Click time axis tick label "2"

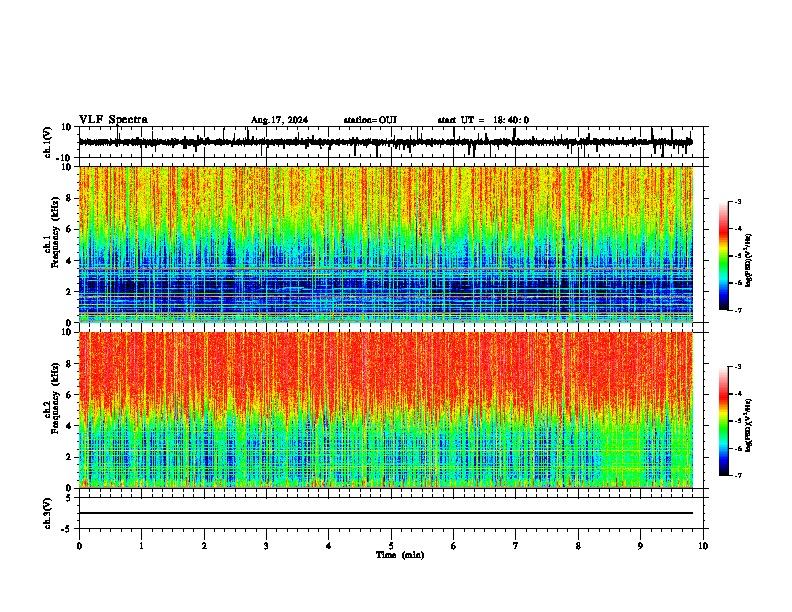(x=204, y=546)
